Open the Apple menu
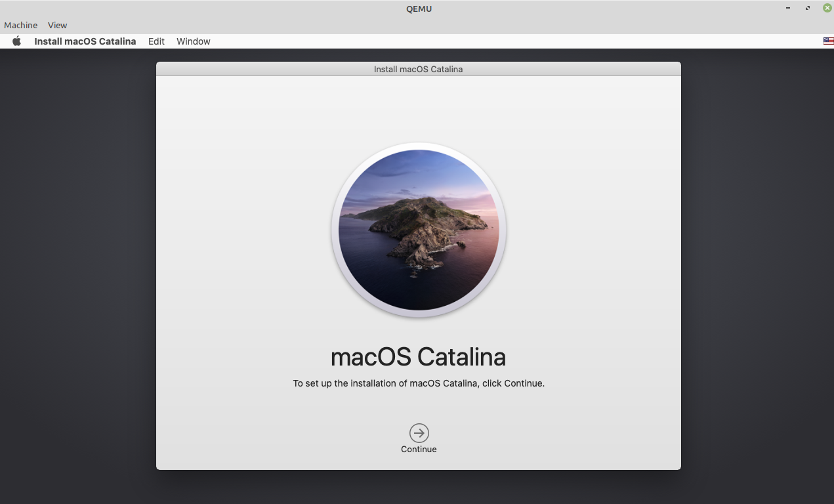The width and height of the screenshot is (834, 504). pyautogui.click(x=16, y=41)
